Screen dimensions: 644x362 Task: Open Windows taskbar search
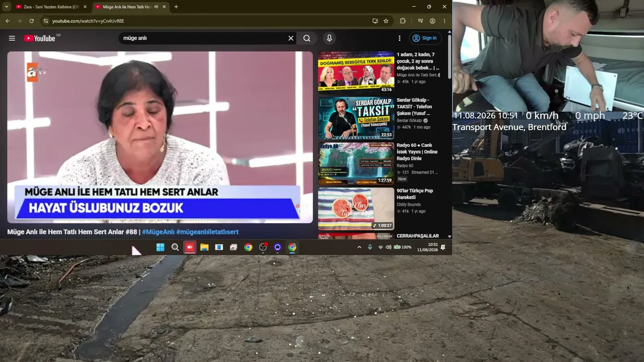click(x=175, y=247)
